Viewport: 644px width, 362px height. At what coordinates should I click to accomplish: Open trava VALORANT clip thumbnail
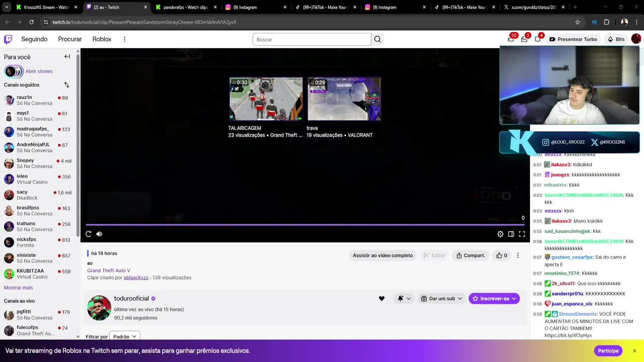click(344, 99)
